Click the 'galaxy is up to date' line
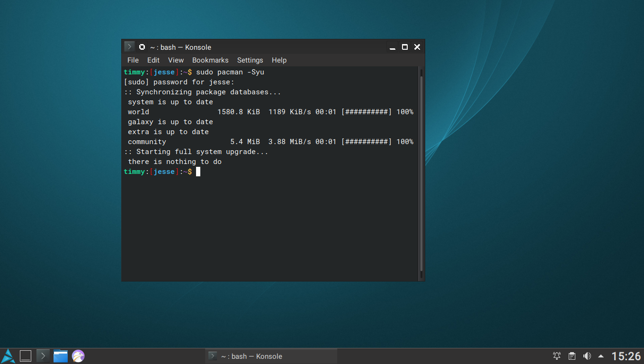644x364 pixels. pyautogui.click(x=170, y=122)
